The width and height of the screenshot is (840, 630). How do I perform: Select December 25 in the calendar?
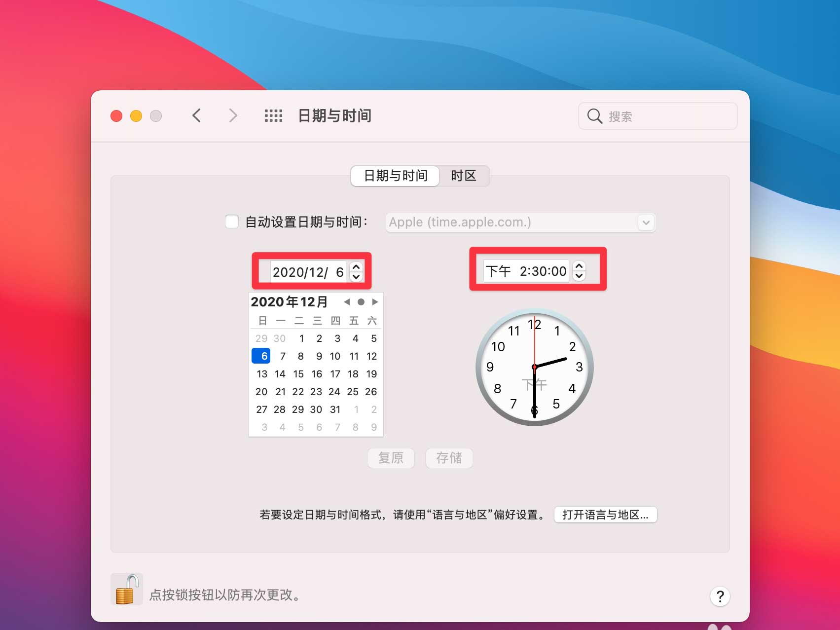pos(353,392)
